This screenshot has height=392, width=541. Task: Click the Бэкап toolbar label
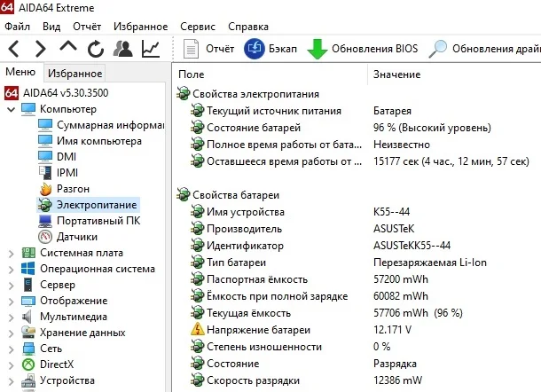tap(283, 49)
